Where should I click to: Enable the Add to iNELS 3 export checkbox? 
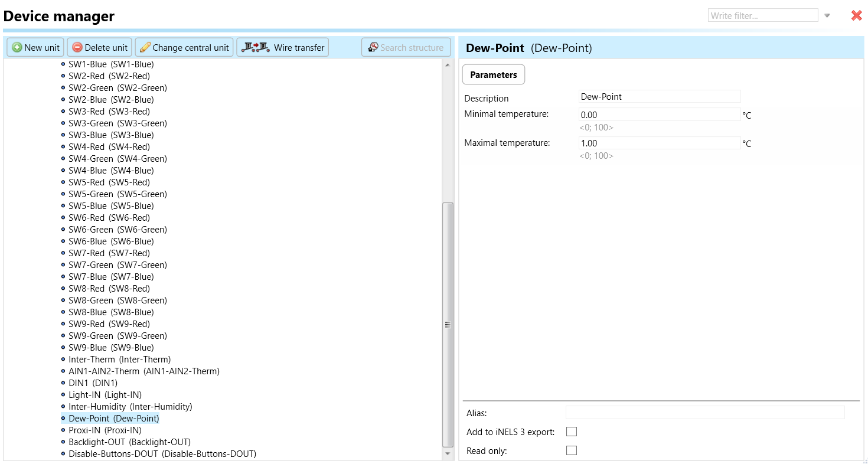click(571, 432)
